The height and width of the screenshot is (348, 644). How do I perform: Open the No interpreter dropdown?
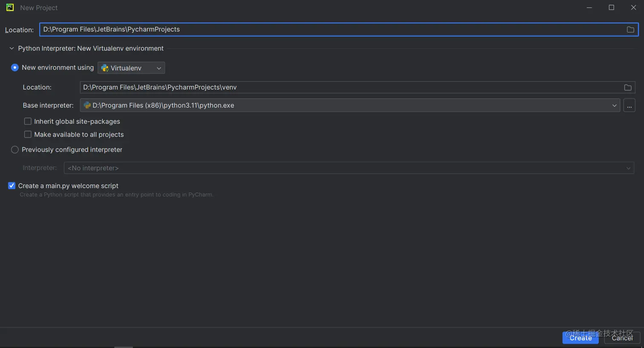pyautogui.click(x=349, y=168)
